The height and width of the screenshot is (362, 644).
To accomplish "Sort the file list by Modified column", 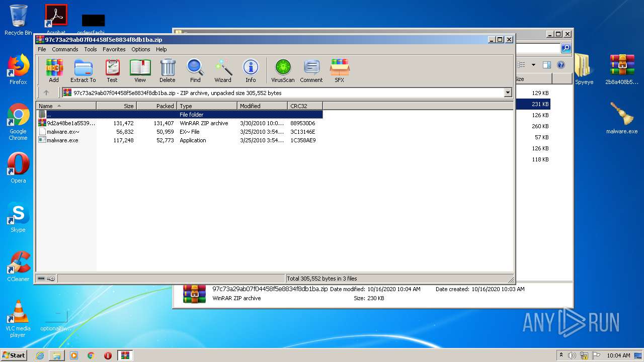I will [x=262, y=106].
